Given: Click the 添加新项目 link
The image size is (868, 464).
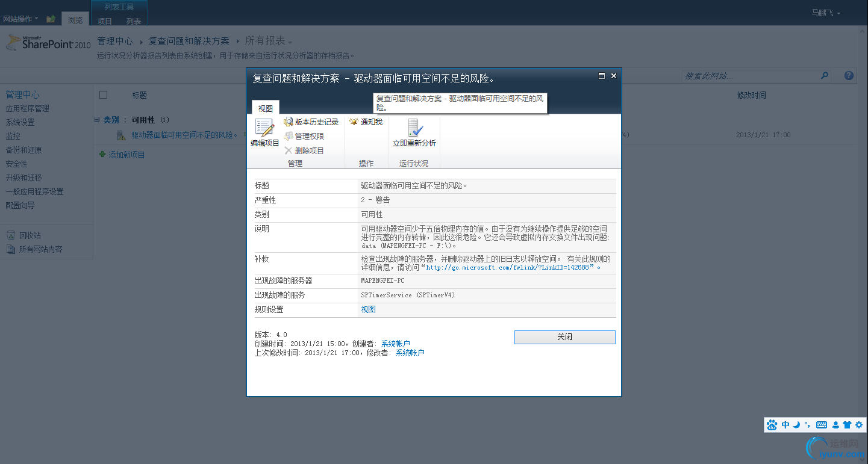Looking at the screenshot, I should [126, 155].
